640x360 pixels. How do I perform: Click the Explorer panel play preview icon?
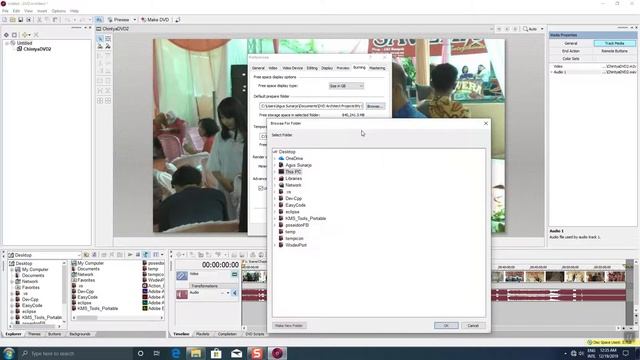pos(130,255)
